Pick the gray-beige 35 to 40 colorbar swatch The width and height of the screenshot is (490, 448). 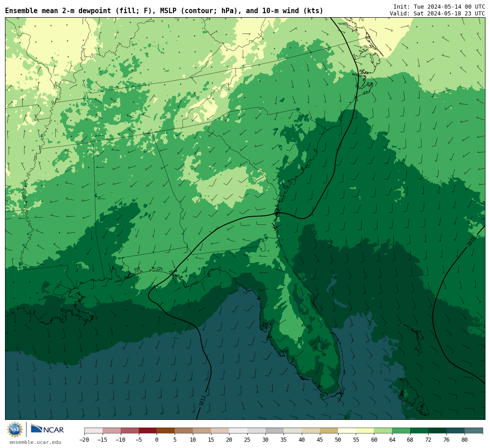click(x=293, y=431)
